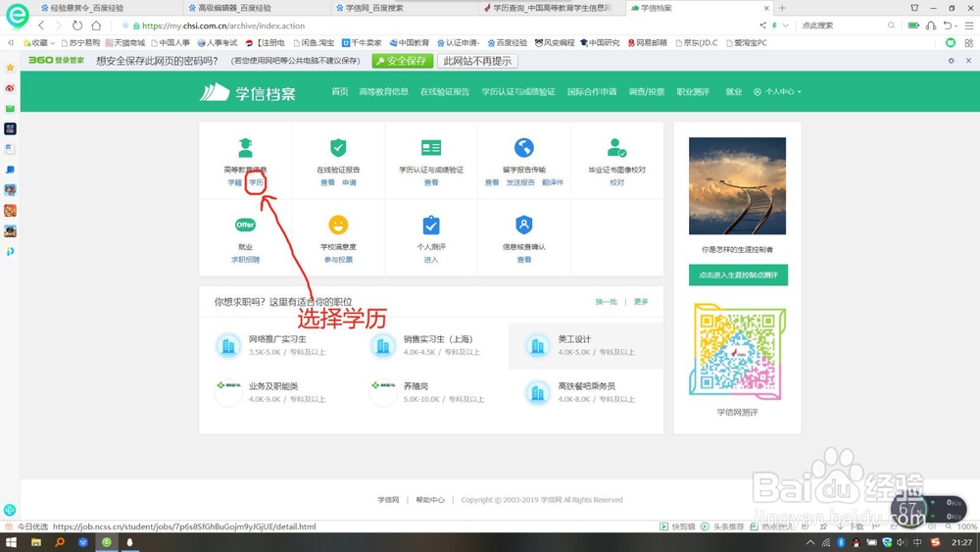
Task: Open the 高铁餐吧乘务员 job listing
Action: pyautogui.click(x=586, y=386)
